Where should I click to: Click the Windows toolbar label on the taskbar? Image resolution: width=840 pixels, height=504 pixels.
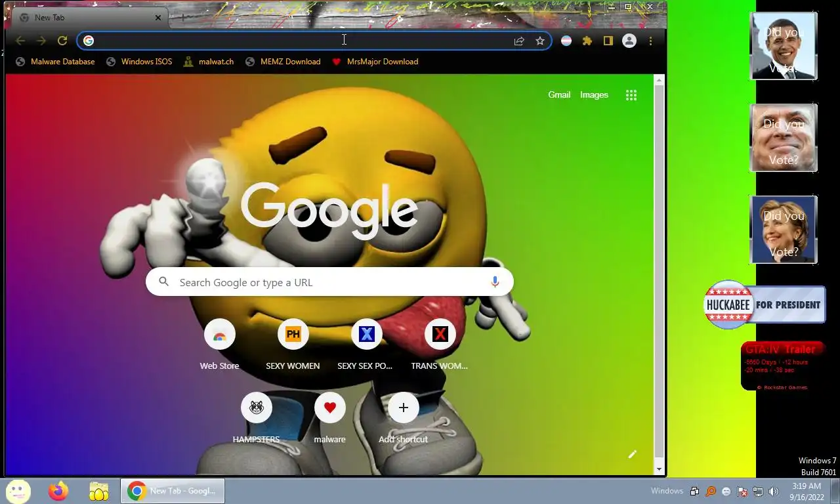click(x=667, y=491)
